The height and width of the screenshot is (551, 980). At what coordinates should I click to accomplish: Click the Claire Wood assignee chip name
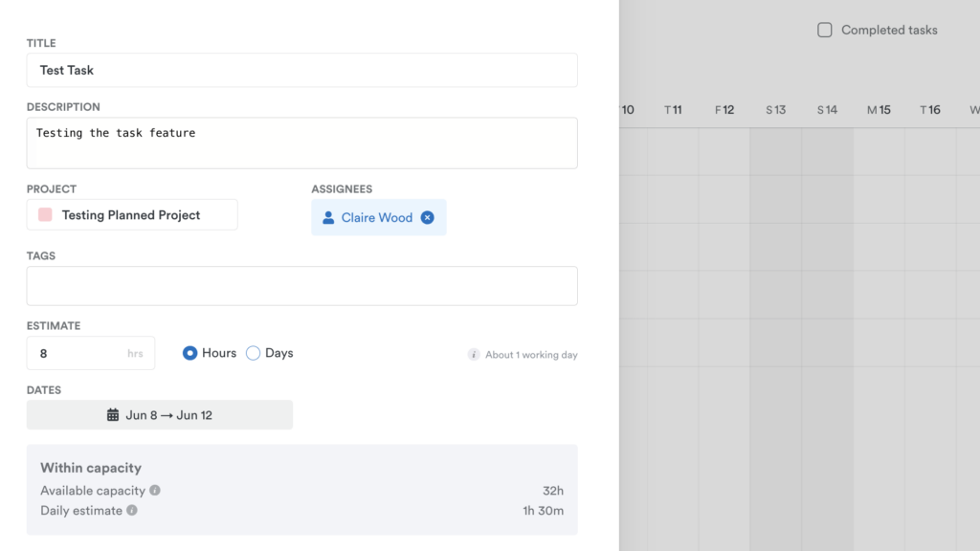(377, 217)
